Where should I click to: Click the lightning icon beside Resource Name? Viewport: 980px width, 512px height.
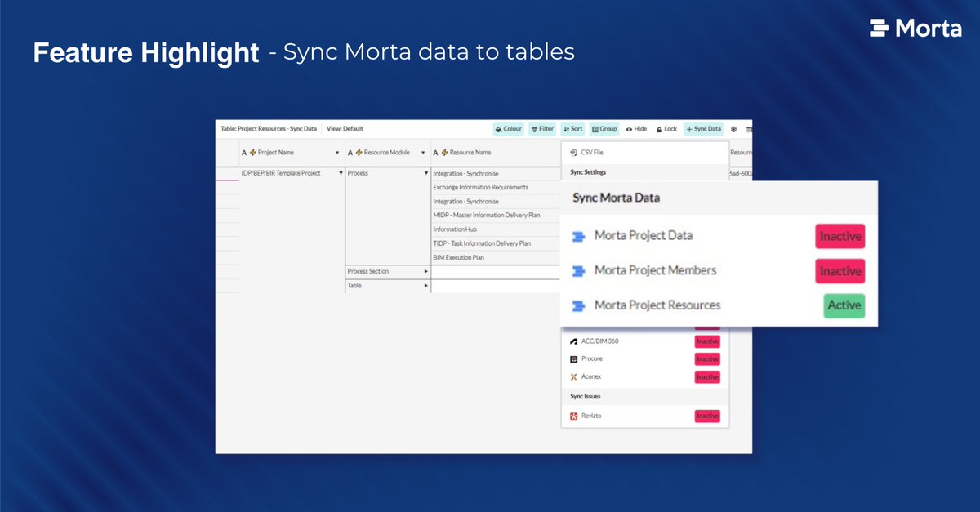point(445,153)
